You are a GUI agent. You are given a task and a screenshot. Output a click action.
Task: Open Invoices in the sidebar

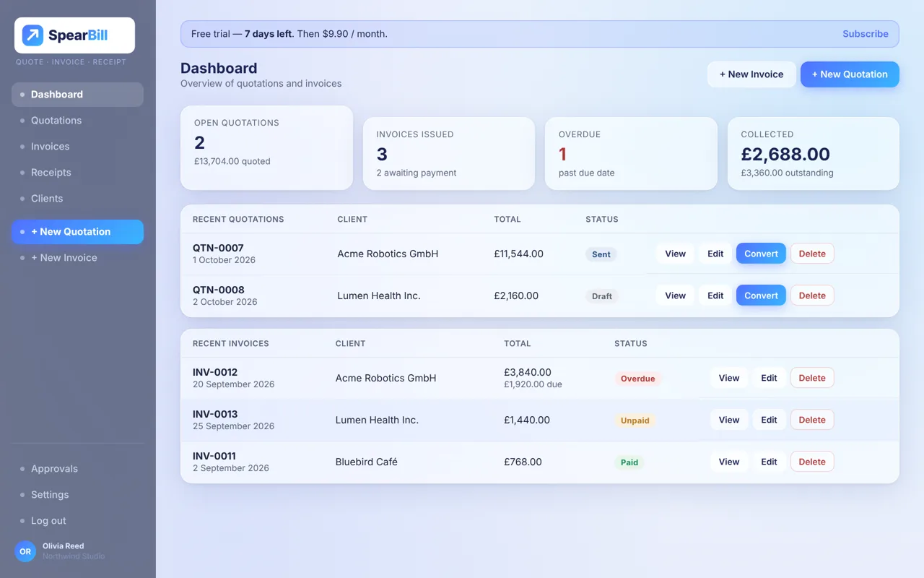(x=77, y=147)
